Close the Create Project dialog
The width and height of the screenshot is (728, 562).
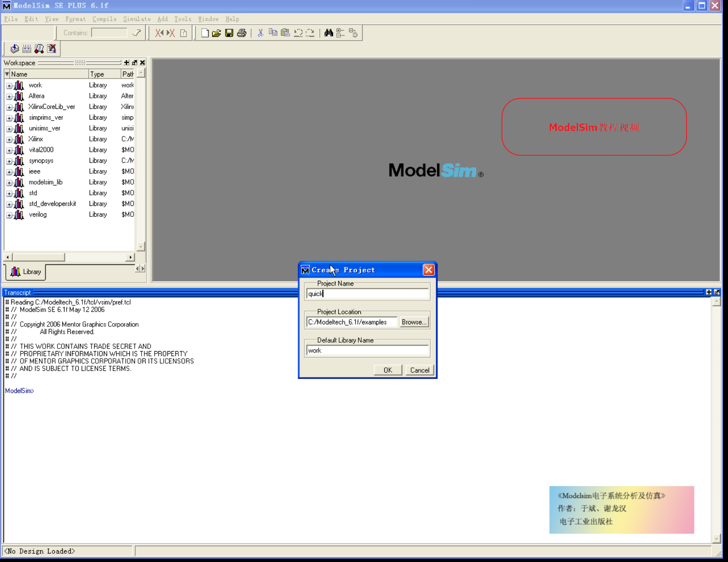(x=428, y=270)
